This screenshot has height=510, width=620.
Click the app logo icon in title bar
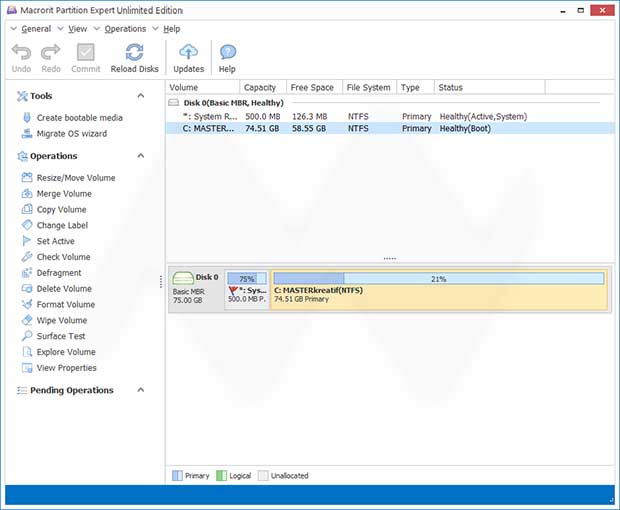pos(12,10)
